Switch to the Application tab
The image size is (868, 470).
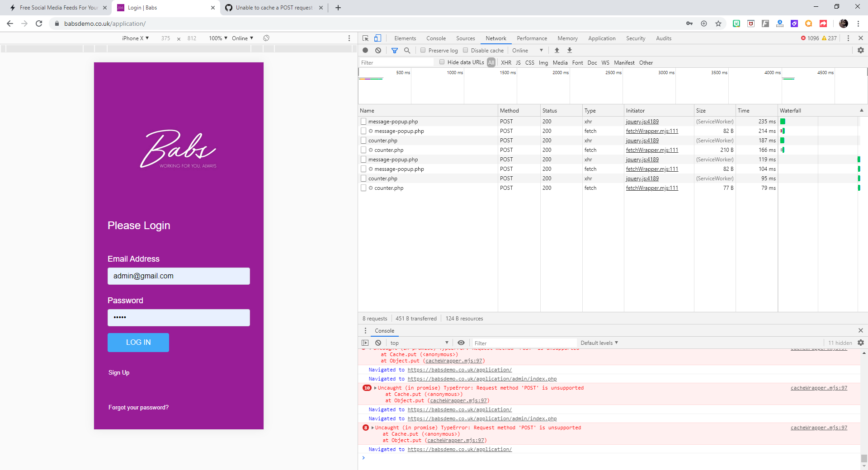click(601, 38)
